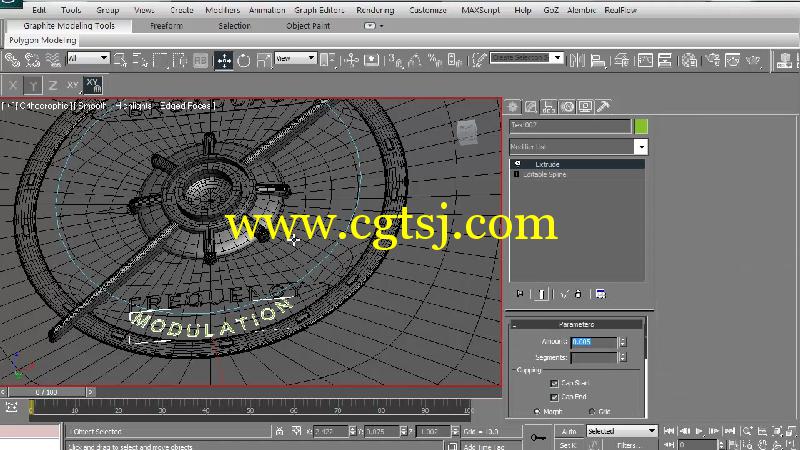Restrict to Y axis constraint
Image resolution: width=800 pixels, height=450 pixels.
[33, 85]
